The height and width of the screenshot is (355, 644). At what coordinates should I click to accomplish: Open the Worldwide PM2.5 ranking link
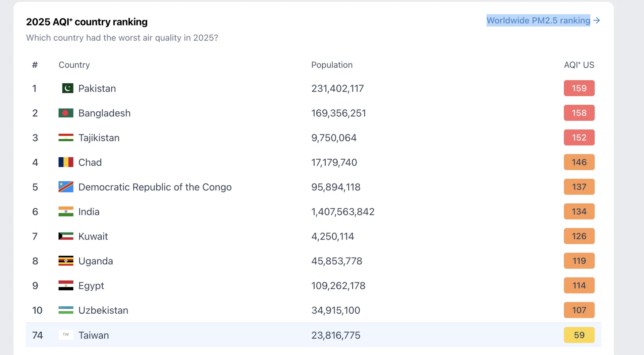pos(538,20)
